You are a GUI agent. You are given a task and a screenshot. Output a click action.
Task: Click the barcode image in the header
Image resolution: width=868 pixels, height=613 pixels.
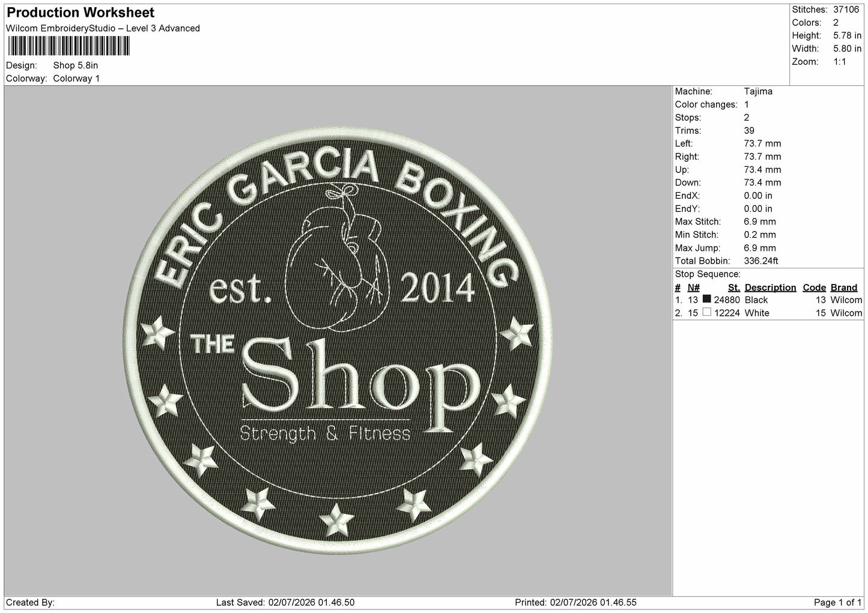coord(68,46)
